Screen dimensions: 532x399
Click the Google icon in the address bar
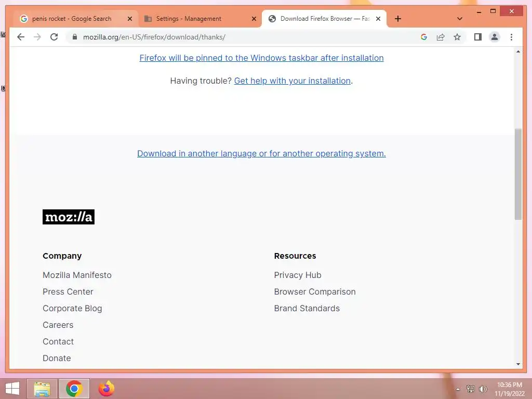(424, 37)
